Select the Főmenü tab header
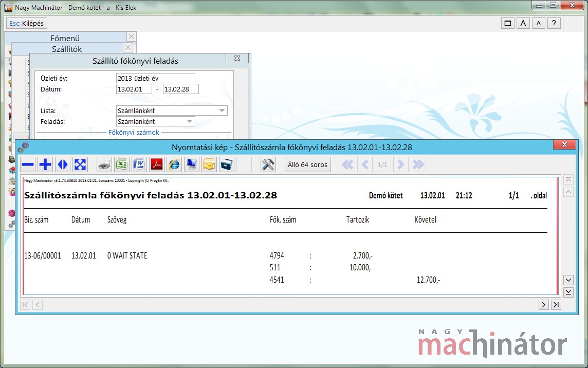Viewport: 588px width, 368px height. [x=65, y=38]
